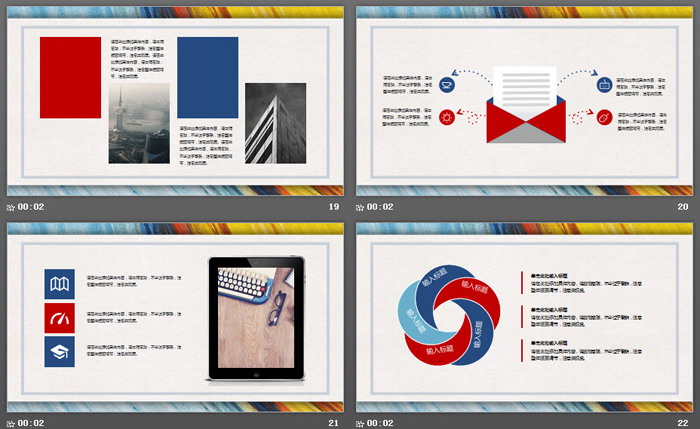Click the 00:02 timing under slide 21
Screen dimensions: 700x429
coord(31,423)
